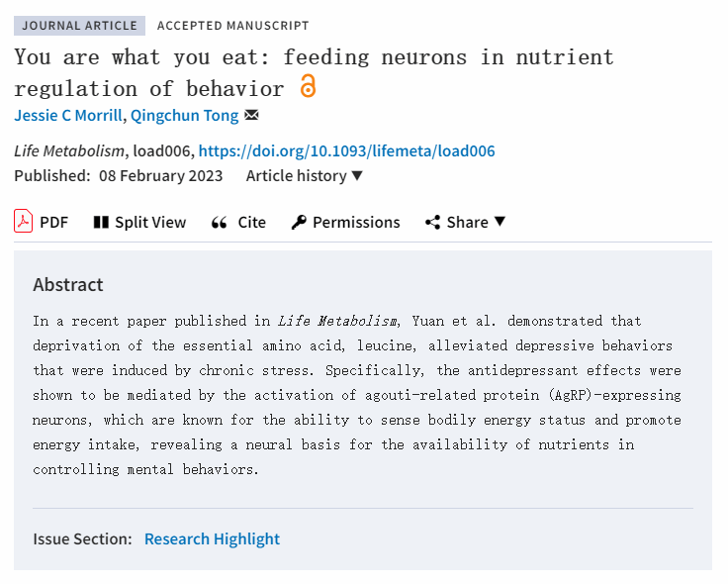The image size is (728, 584).
Task: Click the Permissions text button
Action: [x=356, y=223]
